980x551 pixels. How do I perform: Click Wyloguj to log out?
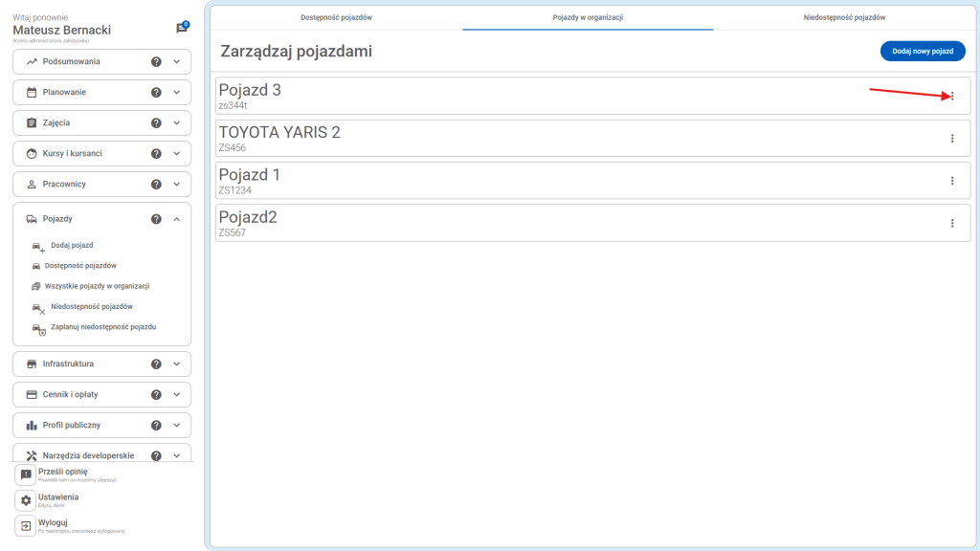(53, 523)
